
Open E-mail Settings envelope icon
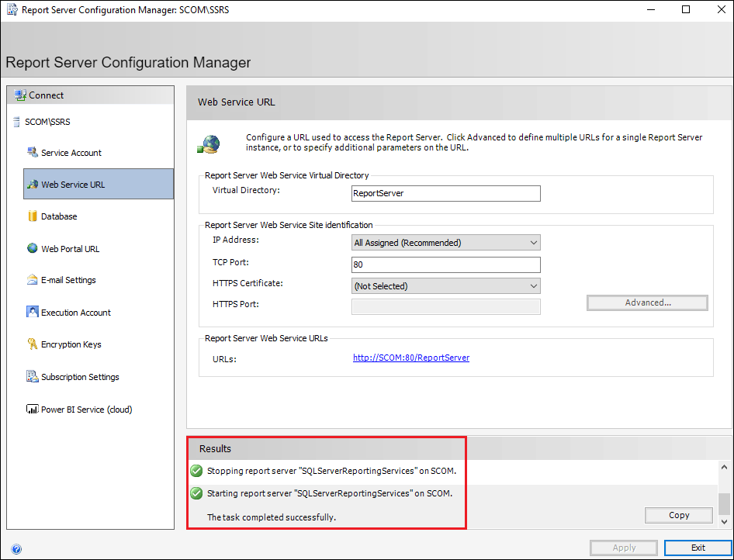pyautogui.click(x=33, y=280)
